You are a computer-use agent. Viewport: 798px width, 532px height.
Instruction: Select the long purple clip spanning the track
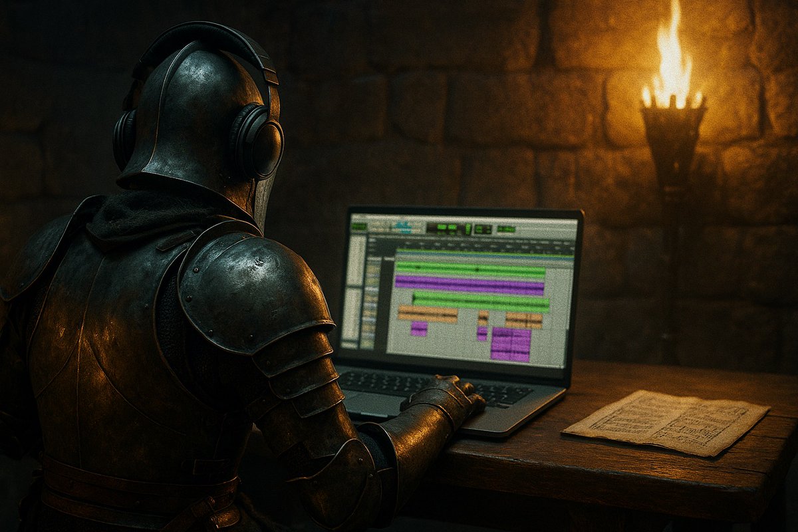[x=469, y=286]
